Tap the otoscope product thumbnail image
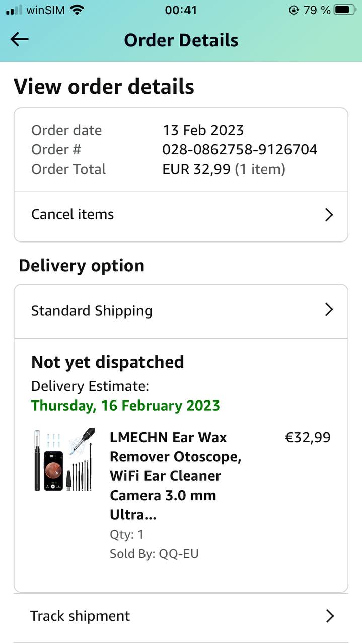 [63, 459]
